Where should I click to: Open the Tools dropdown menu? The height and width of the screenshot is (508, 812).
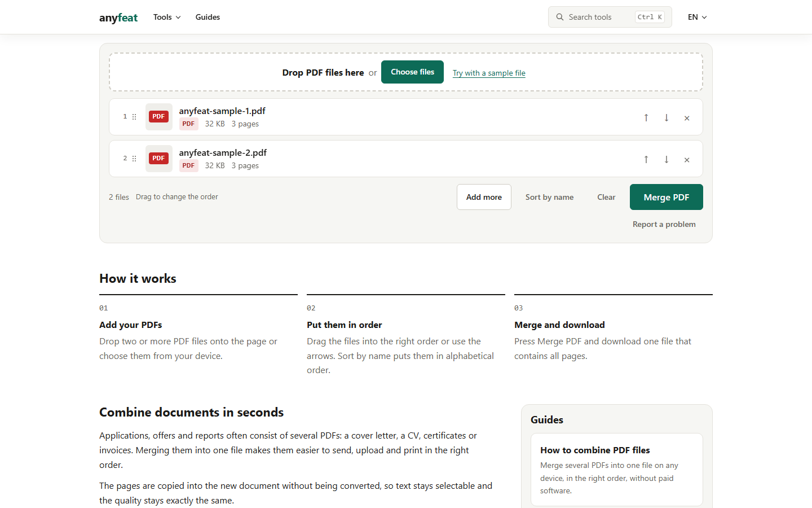[167, 17]
